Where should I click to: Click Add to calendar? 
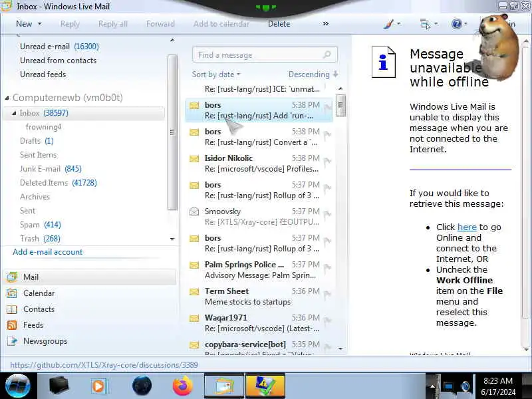(x=221, y=24)
